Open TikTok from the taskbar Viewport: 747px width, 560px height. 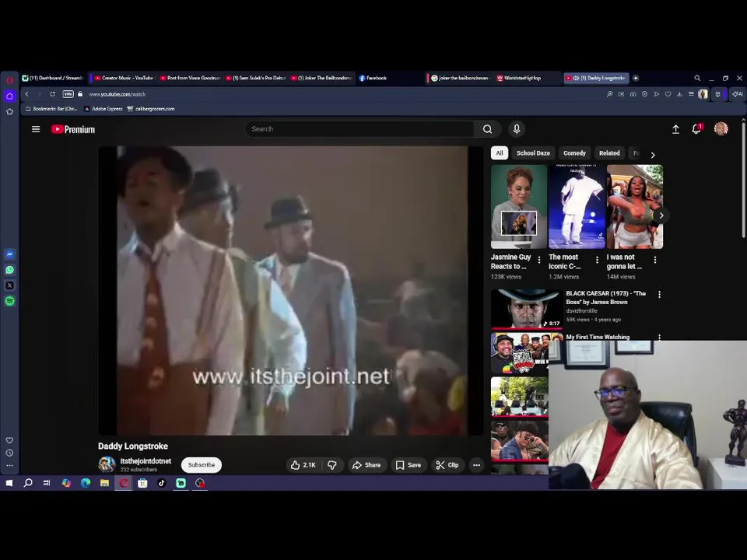click(x=162, y=483)
